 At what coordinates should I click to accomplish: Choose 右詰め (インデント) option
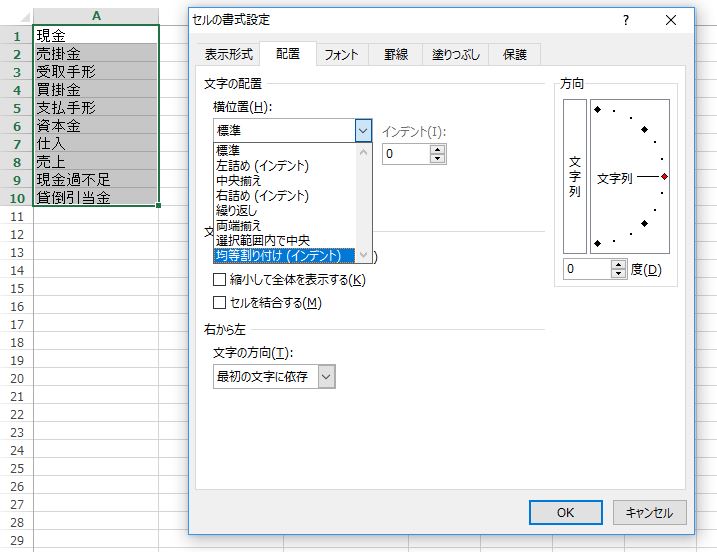pos(284,195)
